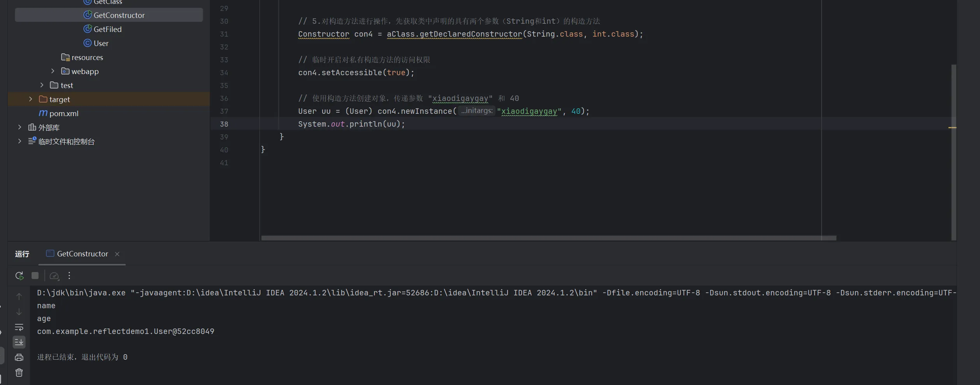Open the profiler run options icon
Image resolution: width=980 pixels, height=385 pixels.
pyautogui.click(x=54, y=276)
